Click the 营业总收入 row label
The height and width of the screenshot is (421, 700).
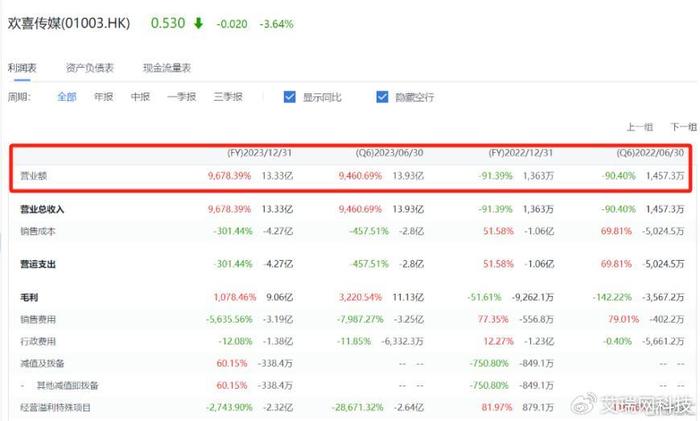click(x=42, y=209)
